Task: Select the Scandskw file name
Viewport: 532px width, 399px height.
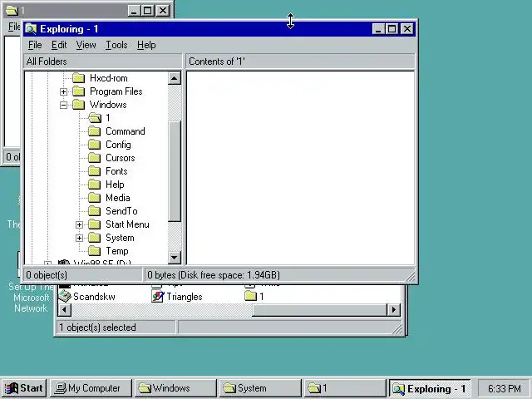Action: (x=94, y=297)
